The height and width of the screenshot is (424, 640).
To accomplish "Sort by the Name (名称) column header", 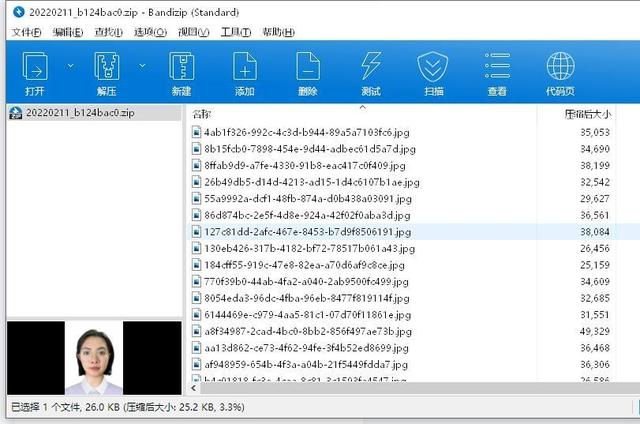I will pyautogui.click(x=202, y=114).
